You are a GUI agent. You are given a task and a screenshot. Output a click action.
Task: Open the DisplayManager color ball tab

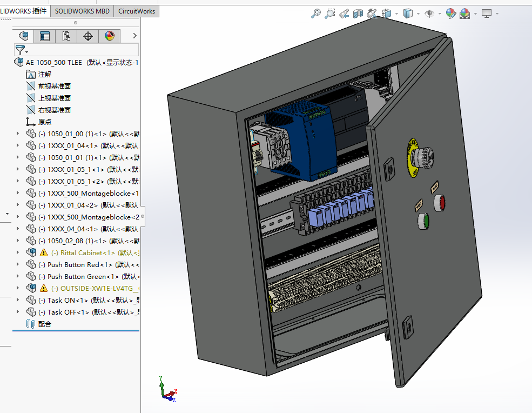tap(109, 36)
